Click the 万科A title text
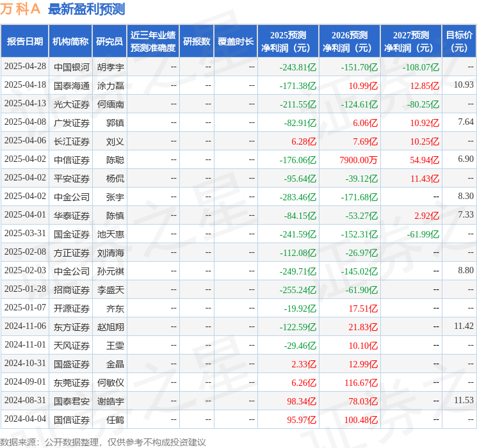This screenshot has width=477, height=448. pyautogui.click(x=20, y=9)
